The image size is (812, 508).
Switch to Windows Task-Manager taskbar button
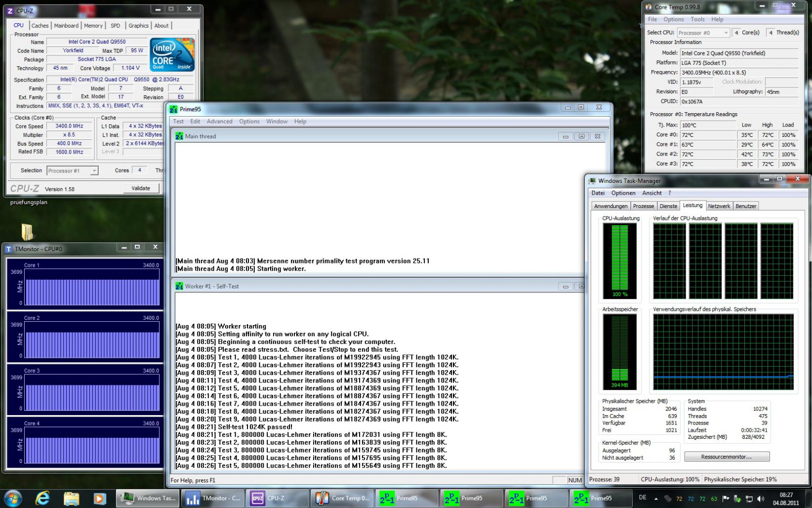(x=148, y=498)
